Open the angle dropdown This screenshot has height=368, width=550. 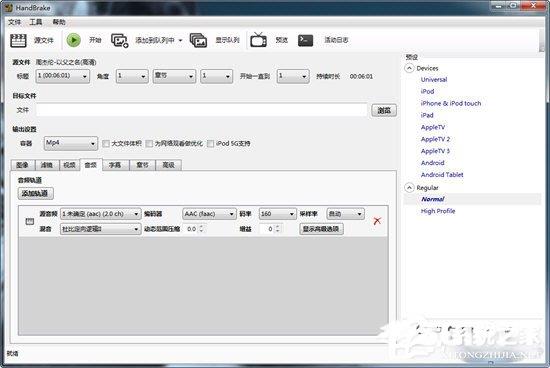[x=132, y=76]
